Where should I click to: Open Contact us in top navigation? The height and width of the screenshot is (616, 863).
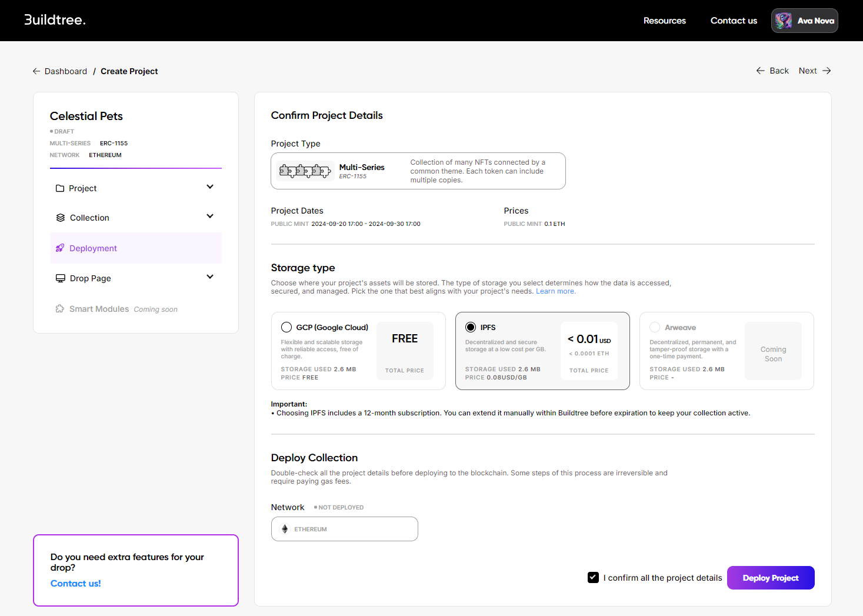[734, 21]
